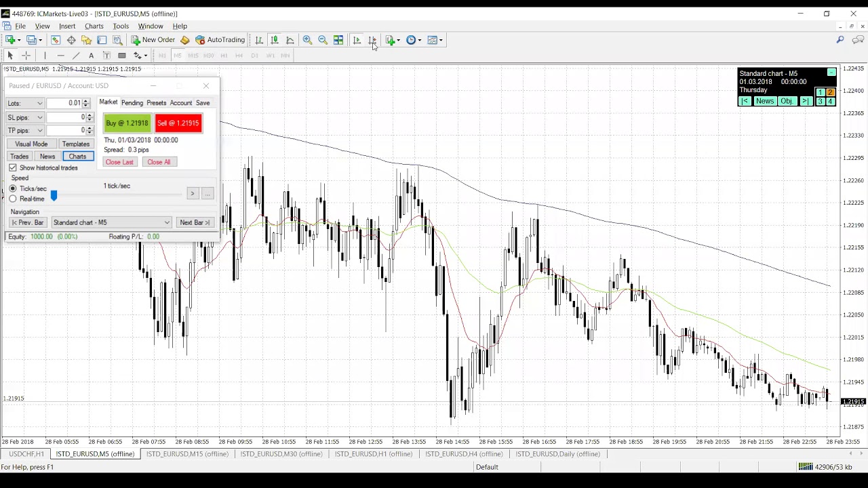Select the text A drawing tool
The width and height of the screenshot is (868, 488).
pos(91,56)
